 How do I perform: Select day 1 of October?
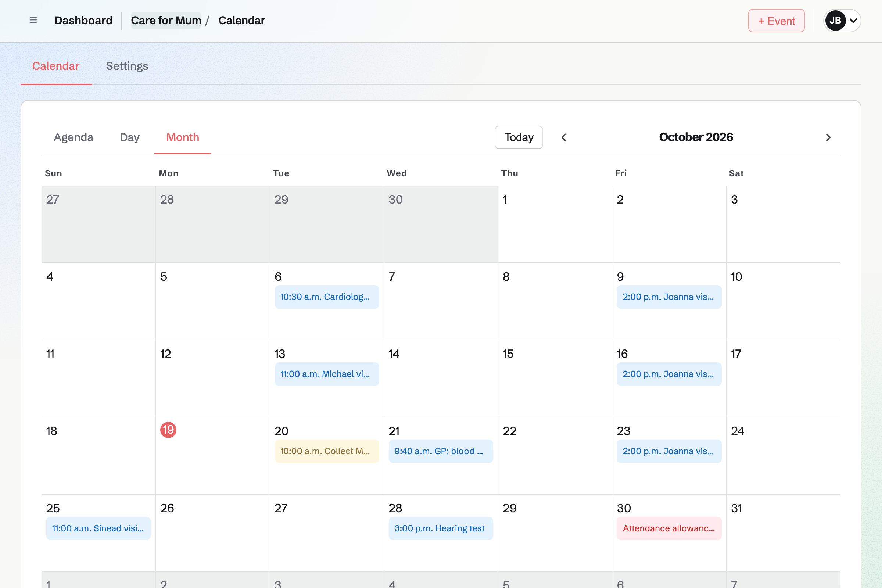[555, 224]
